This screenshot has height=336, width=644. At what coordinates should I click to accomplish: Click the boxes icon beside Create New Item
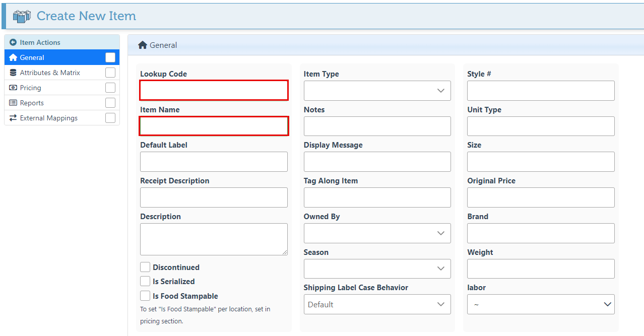22,16
